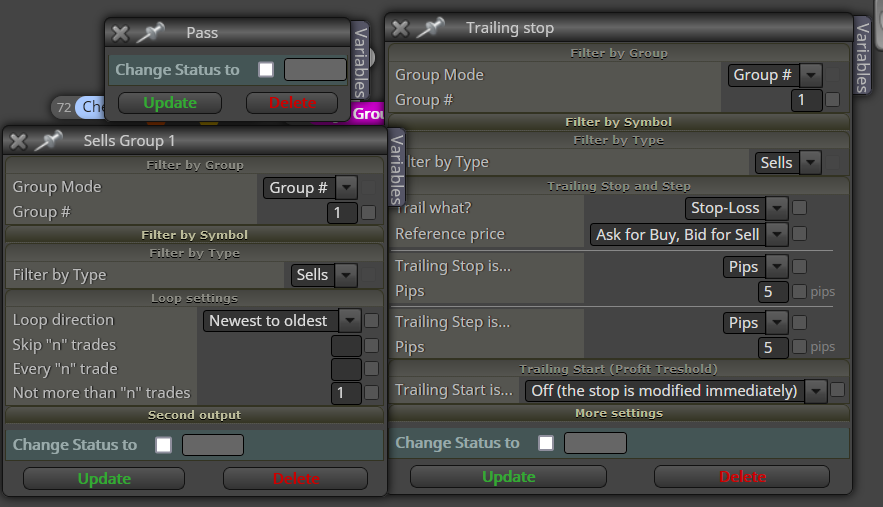The width and height of the screenshot is (883, 507).
Task: Toggle checkbox beside Group # in Sells Group 1
Action: tap(368, 212)
